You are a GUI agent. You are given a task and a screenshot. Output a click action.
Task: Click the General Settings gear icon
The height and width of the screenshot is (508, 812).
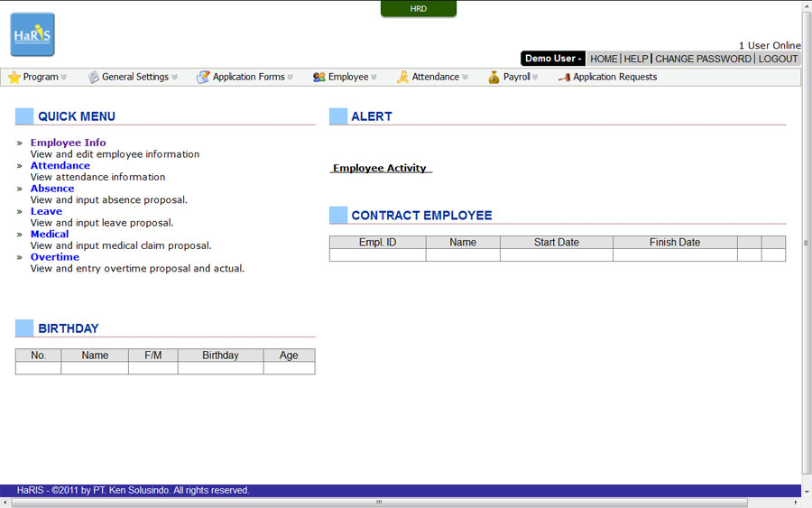click(93, 78)
